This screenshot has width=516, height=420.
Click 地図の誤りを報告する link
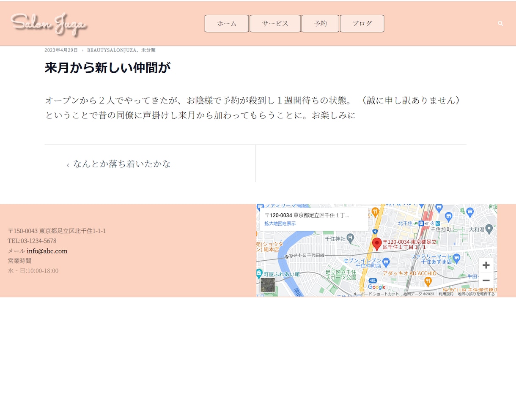476,294
